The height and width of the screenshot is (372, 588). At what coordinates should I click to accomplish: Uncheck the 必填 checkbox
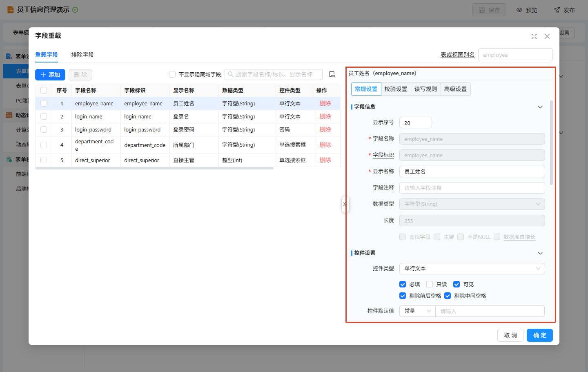click(x=403, y=284)
